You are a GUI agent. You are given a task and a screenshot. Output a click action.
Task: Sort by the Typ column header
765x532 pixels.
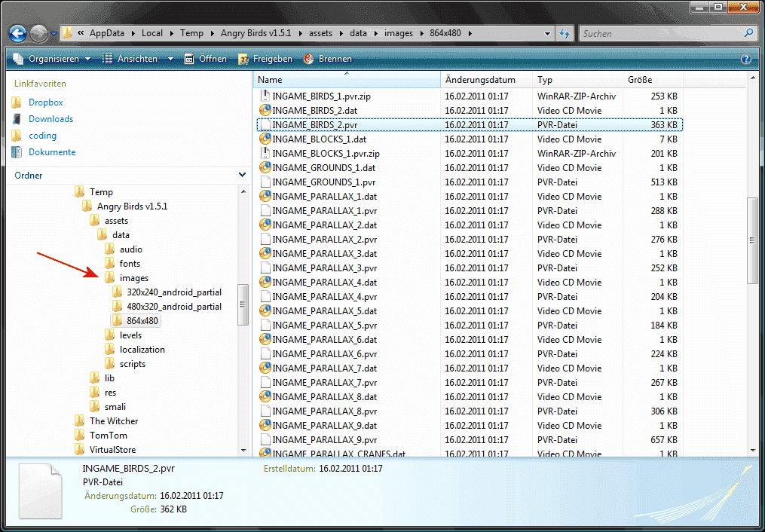tap(578, 80)
